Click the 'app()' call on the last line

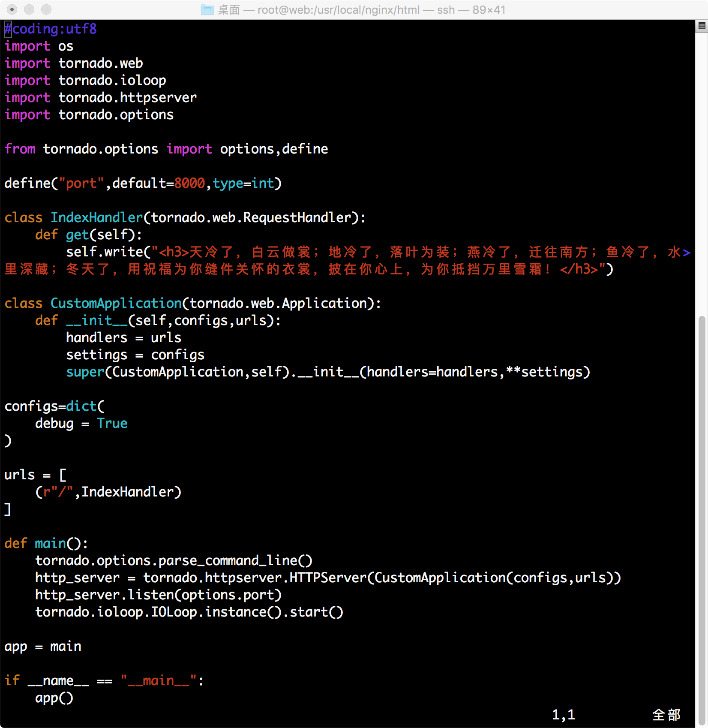tap(54, 698)
